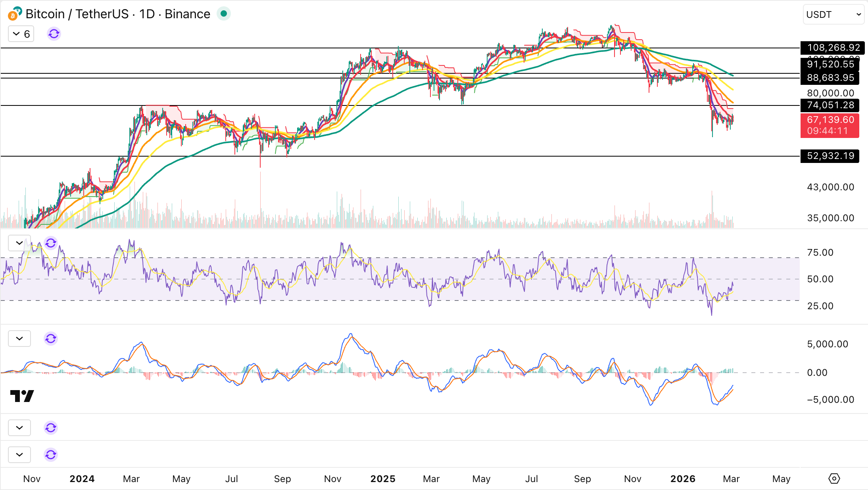The height and width of the screenshot is (490, 868).
Task: Click the green market status dot
Action: point(224,14)
